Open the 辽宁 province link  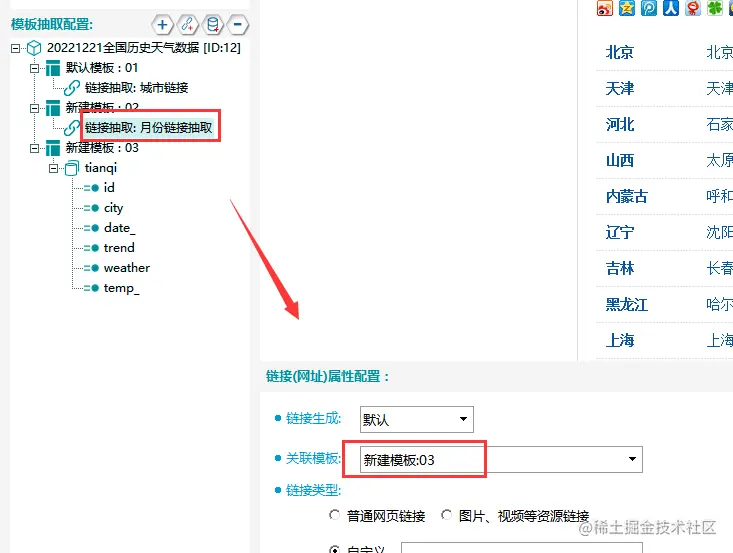click(620, 232)
